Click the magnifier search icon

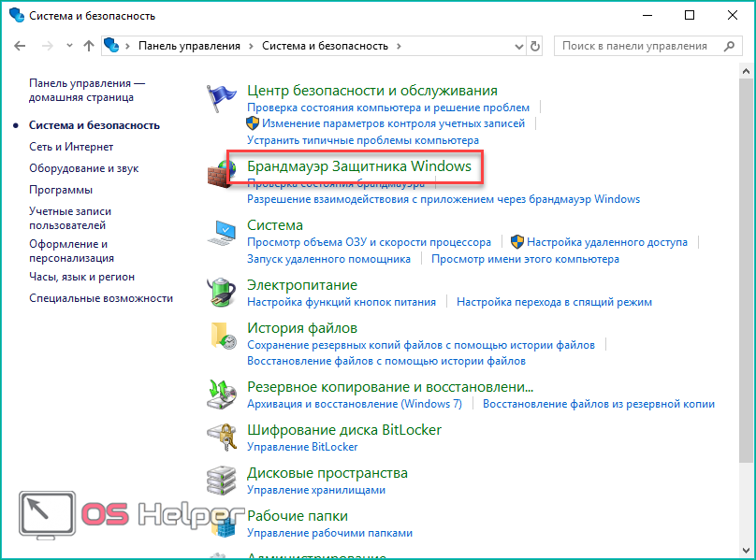click(730, 46)
